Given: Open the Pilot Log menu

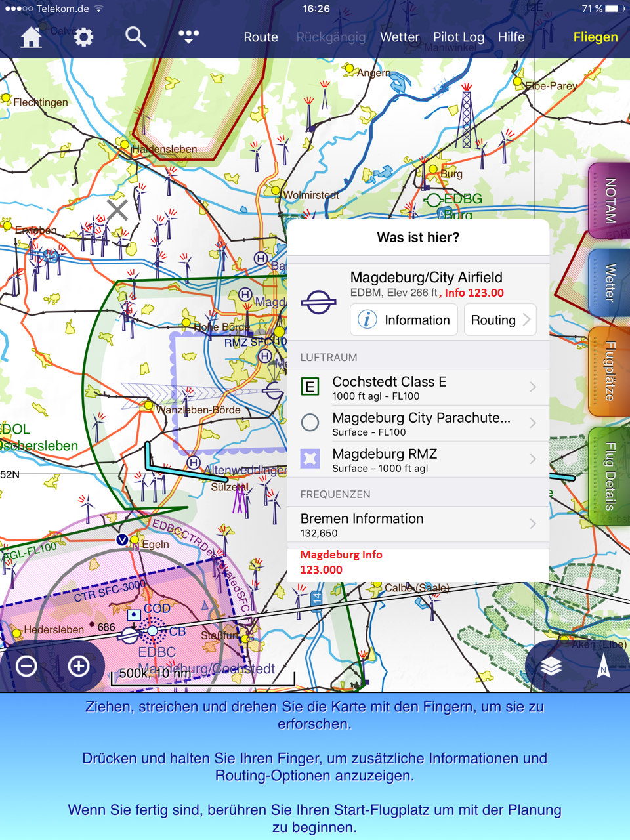Looking at the screenshot, I should coord(459,37).
